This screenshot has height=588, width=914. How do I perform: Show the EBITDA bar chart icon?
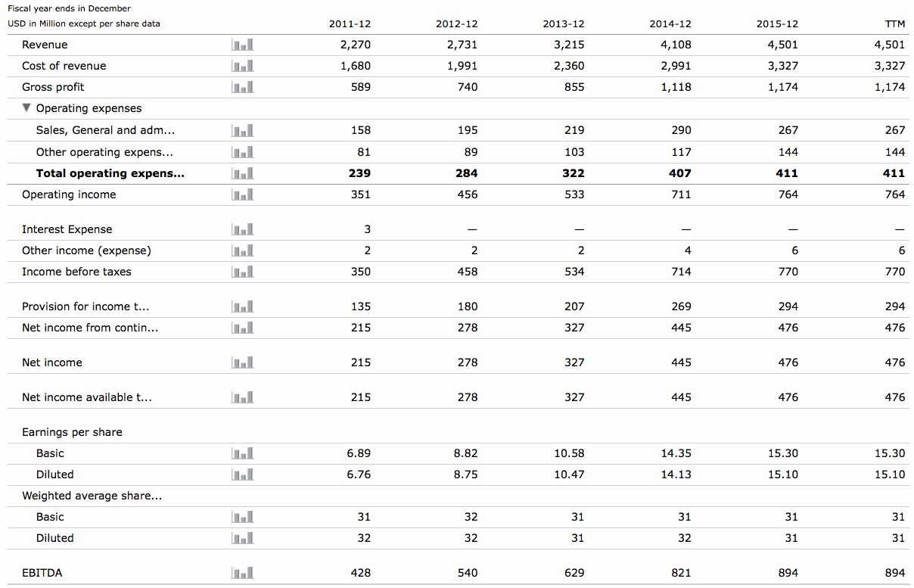(x=242, y=573)
